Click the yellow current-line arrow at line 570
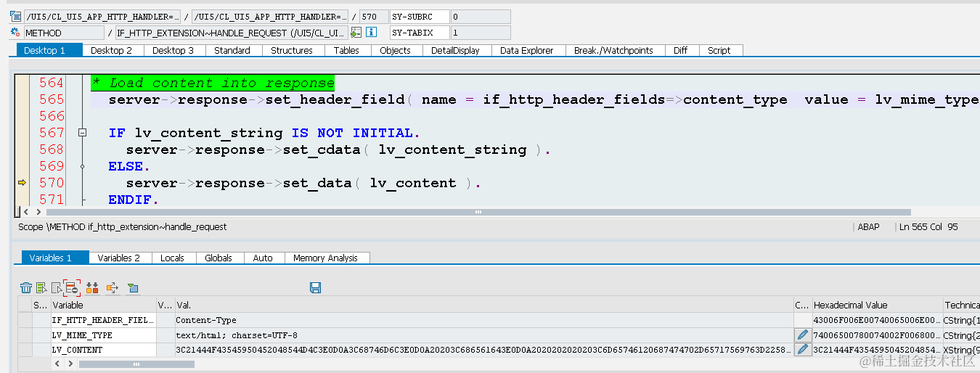This screenshot has width=980, height=373. (22, 183)
